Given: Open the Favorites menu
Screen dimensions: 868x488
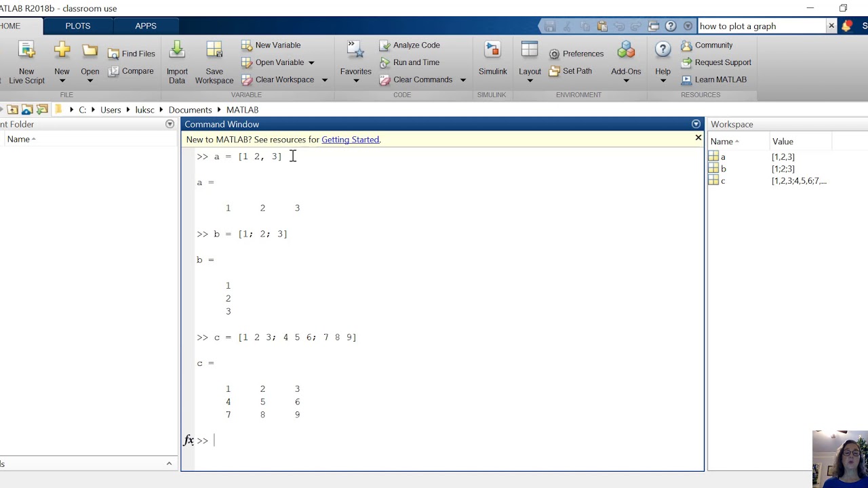Looking at the screenshot, I should (x=356, y=62).
